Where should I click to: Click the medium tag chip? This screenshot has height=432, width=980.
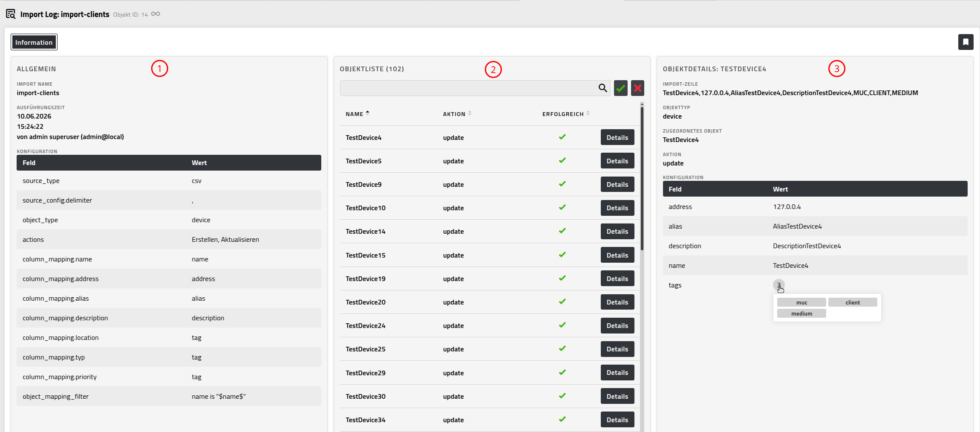pyautogui.click(x=801, y=313)
